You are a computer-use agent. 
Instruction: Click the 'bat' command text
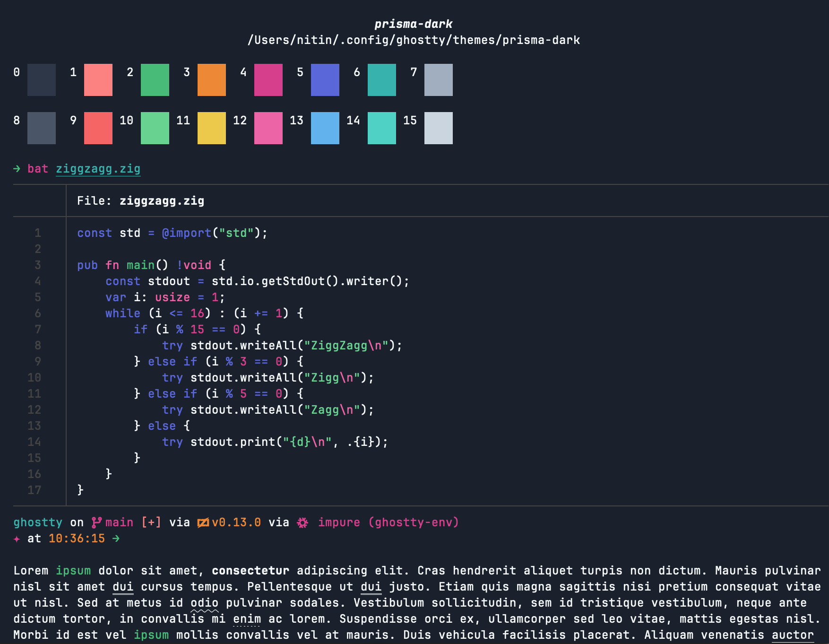[x=38, y=169]
